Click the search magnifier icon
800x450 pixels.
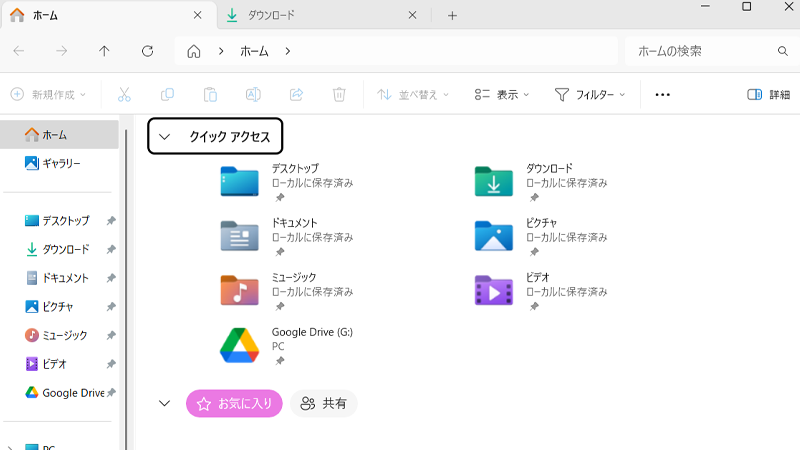click(x=783, y=51)
